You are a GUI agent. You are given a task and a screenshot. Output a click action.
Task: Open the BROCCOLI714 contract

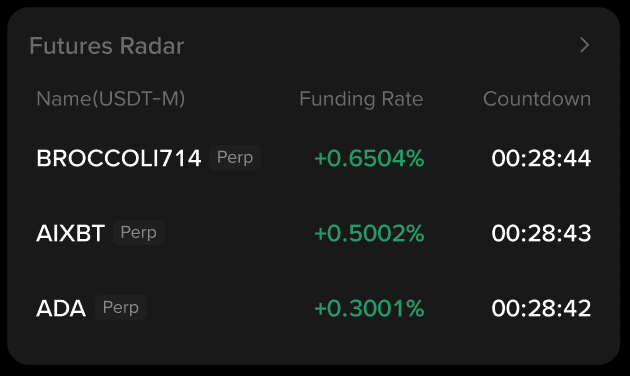(119, 158)
